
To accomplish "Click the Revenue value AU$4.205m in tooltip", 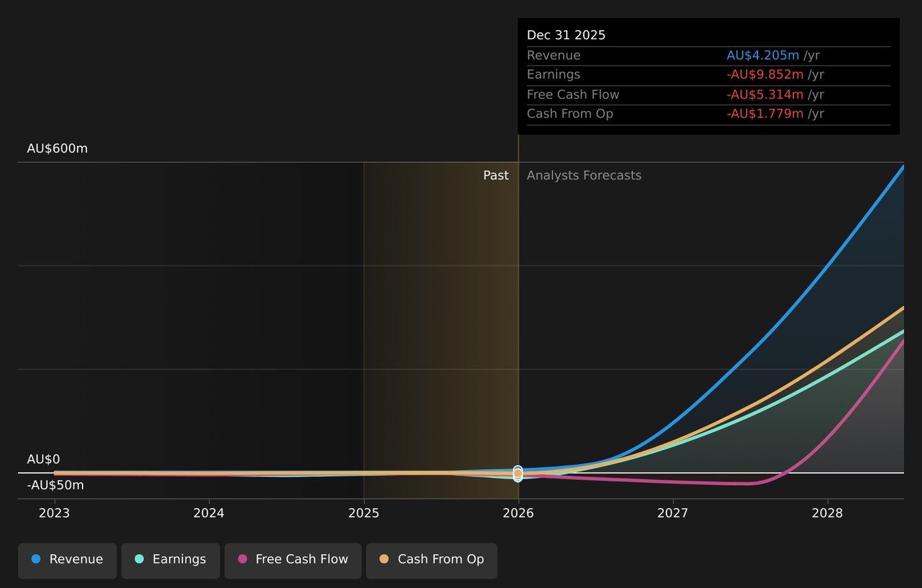I will [763, 56].
